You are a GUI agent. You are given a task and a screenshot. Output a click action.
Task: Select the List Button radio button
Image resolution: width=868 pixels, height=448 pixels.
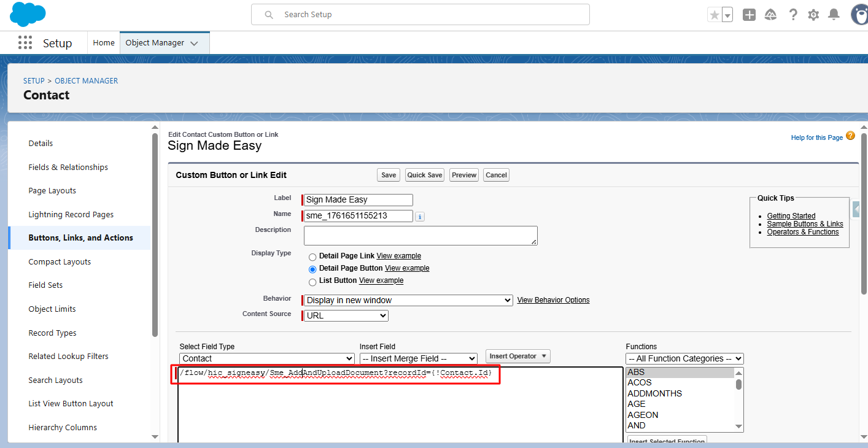312,281
